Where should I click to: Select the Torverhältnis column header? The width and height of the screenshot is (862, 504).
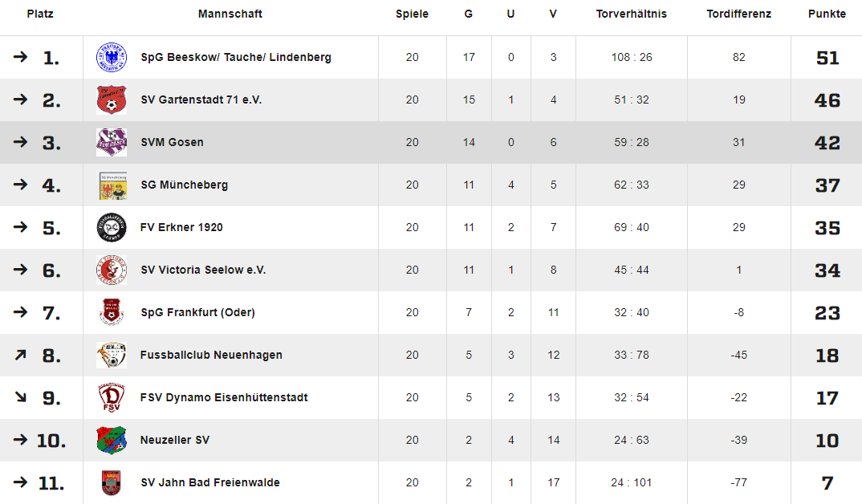(631, 14)
